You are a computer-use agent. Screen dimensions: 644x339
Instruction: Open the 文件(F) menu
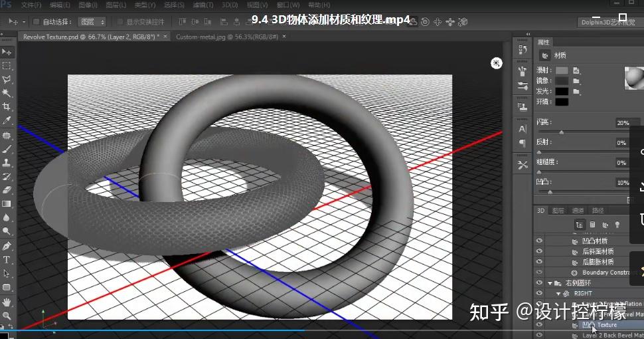(31, 5)
